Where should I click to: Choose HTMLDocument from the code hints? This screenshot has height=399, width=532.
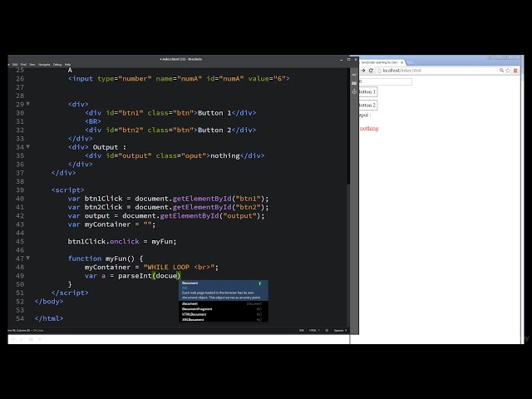pos(224,314)
